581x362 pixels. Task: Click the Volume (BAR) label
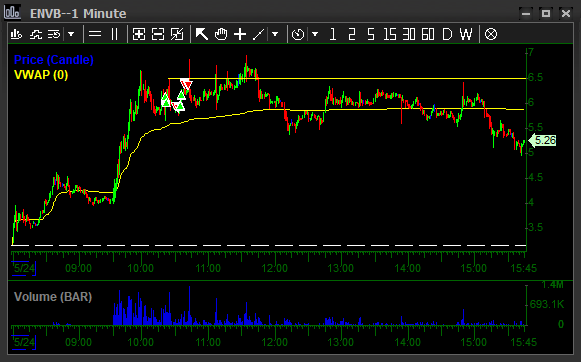coord(53,297)
